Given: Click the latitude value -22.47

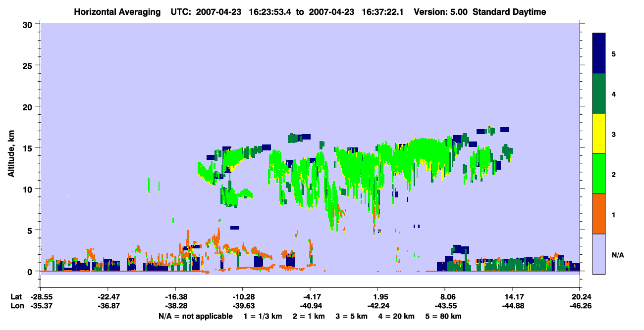Looking at the screenshot, I should click(x=107, y=297).
